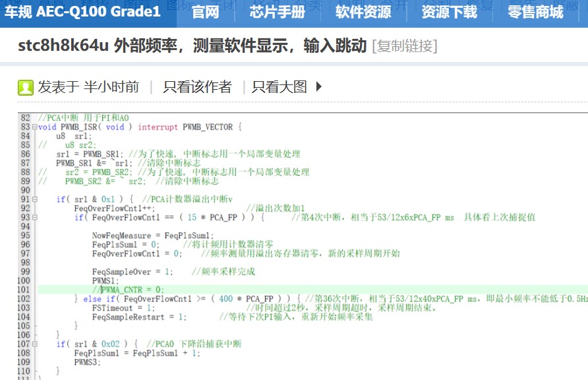Click line number 101 in the gutter
Viewport: 588px width, 380px height.
tap(23, 290)
